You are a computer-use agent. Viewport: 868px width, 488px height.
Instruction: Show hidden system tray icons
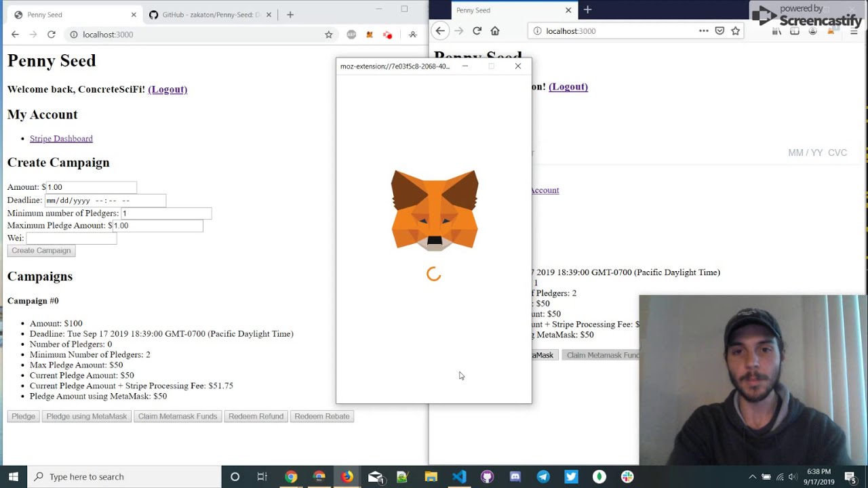(x=752, y=476)
